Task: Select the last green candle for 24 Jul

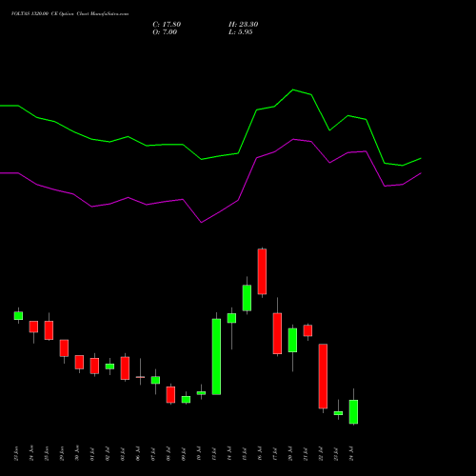Action: 353,411
